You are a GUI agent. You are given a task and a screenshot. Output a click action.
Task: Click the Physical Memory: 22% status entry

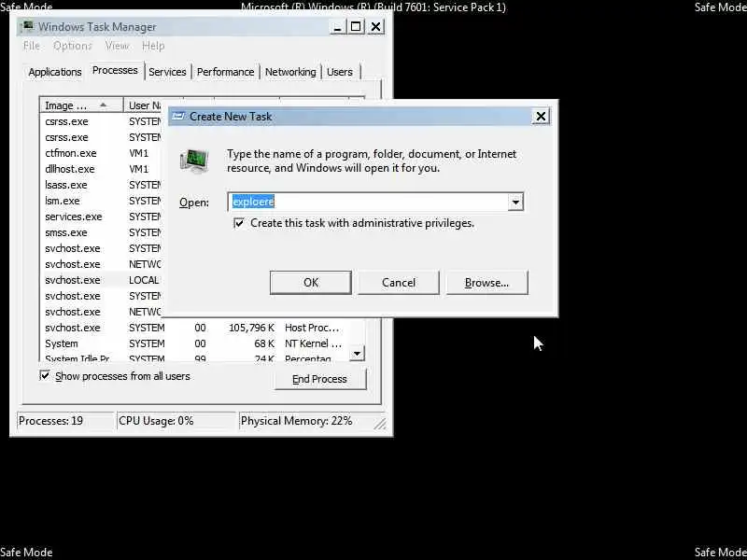point(305,421)
